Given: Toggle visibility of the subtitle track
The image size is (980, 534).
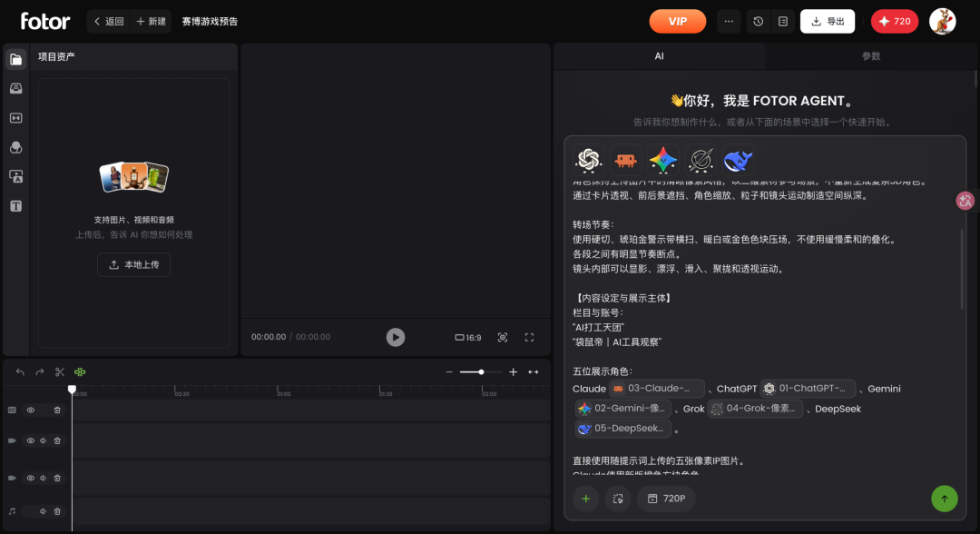Looking at the screenshot, I should click(31, 410).
